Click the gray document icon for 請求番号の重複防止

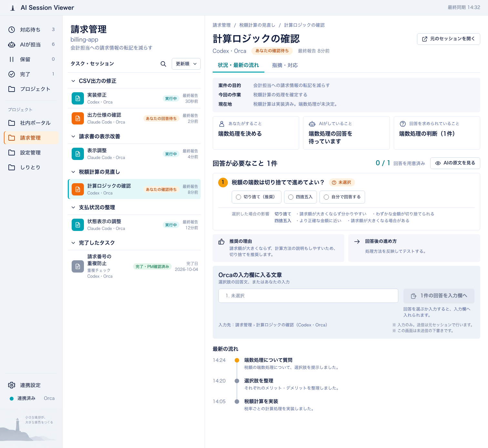coord(78,266)
